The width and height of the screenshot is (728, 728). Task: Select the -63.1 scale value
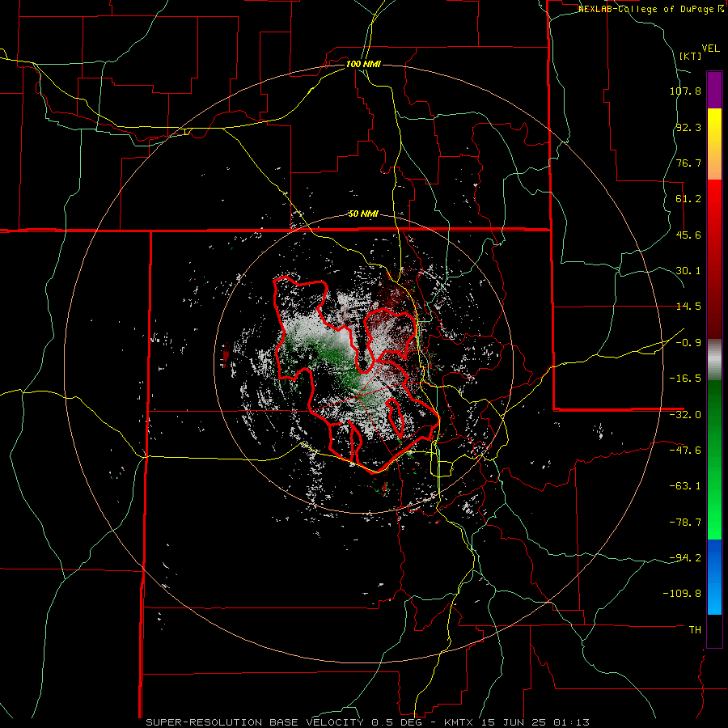[x=685, y=486]
